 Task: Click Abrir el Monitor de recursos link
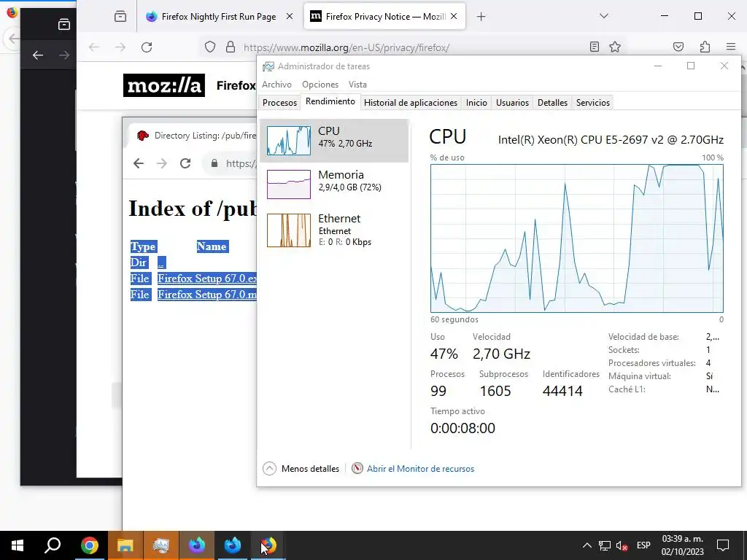(420, 469)
